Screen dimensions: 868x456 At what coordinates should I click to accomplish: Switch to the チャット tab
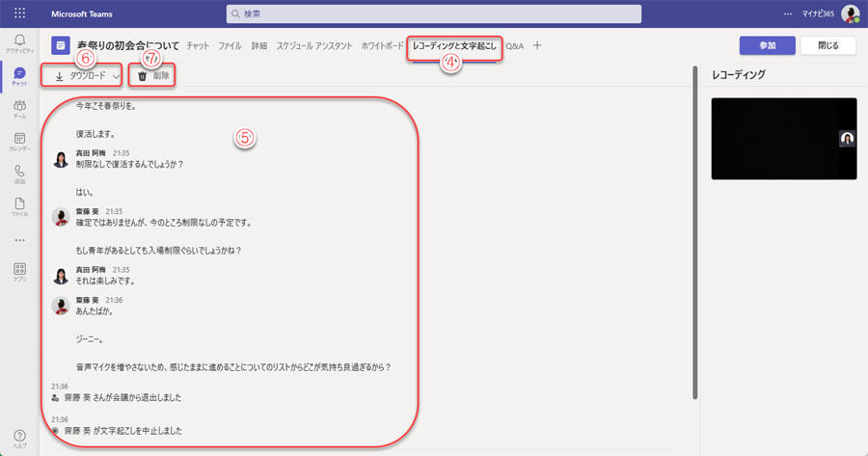pos(198,46)
